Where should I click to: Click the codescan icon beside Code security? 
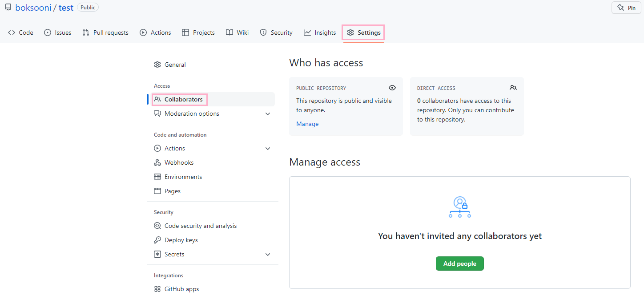[x=157, y=226]
